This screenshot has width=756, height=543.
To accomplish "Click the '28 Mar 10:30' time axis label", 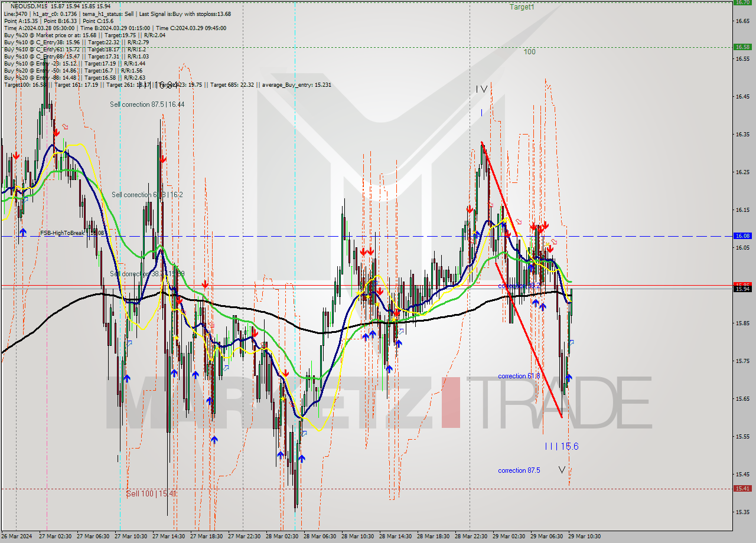I will [x=357, y=537].
